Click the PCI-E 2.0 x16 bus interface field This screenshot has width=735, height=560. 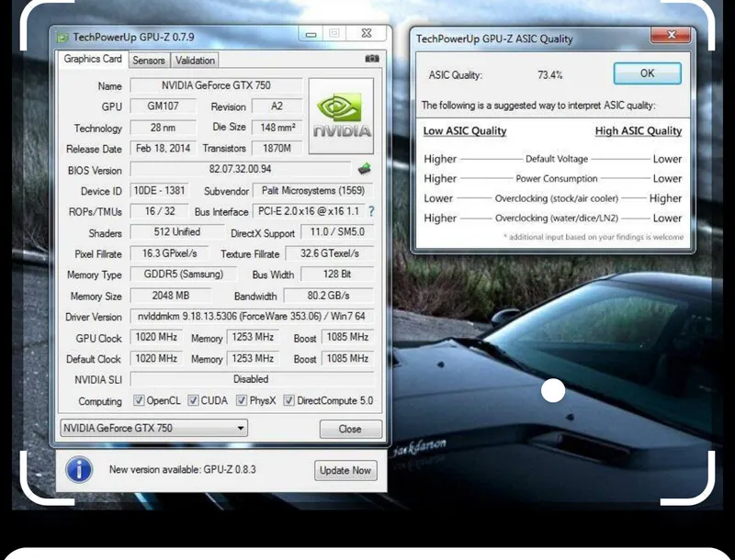[x=309, y=211]
